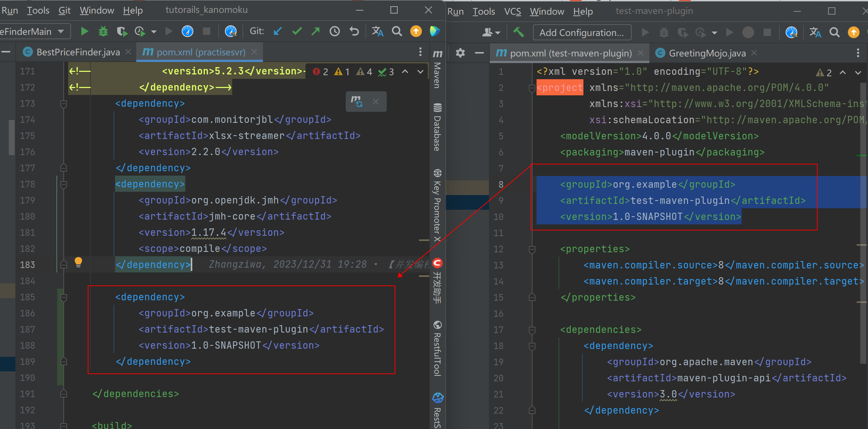Click the red error count indicator showing 2
The height and width of the screenshot is (429, 868).
[320, 72]
